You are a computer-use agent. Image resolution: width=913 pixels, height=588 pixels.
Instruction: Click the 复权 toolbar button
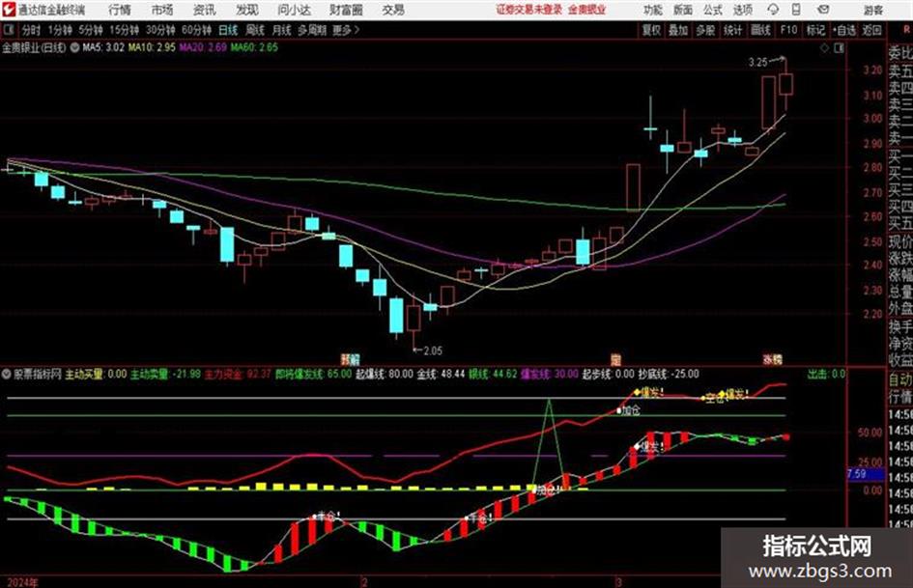click(x=651, y=30)
